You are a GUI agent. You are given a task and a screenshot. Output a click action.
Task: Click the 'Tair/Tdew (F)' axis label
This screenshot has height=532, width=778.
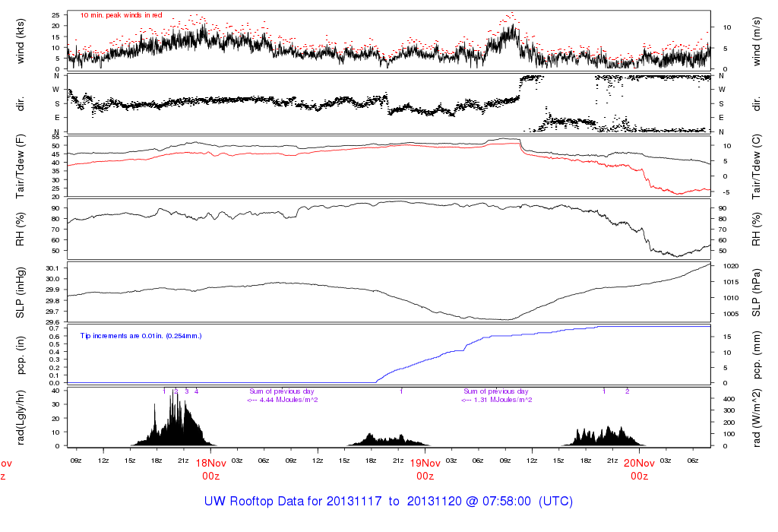click(20, 166)
